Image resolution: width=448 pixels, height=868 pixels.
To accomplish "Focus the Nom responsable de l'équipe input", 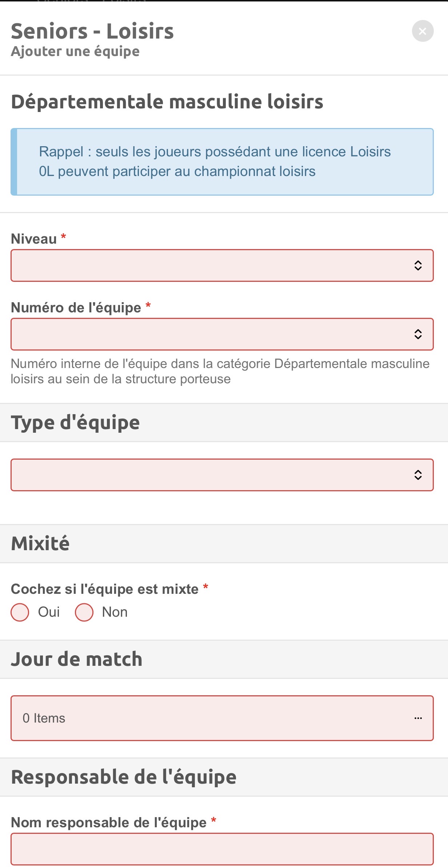I will tap(222, 849).
